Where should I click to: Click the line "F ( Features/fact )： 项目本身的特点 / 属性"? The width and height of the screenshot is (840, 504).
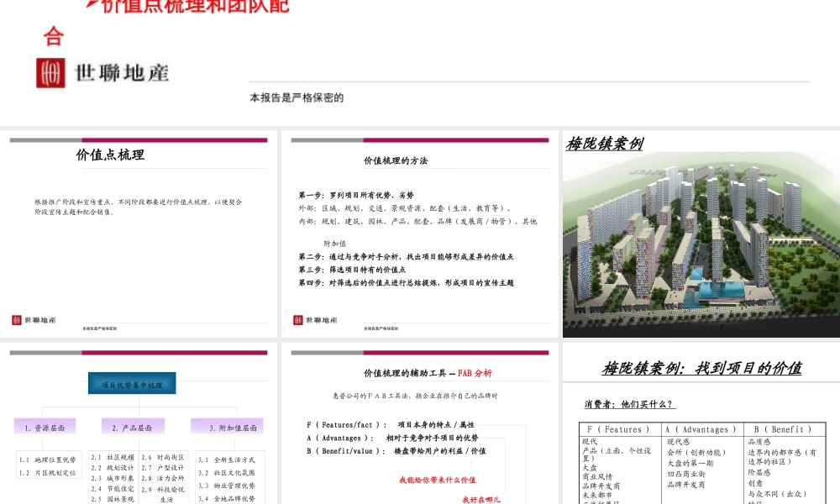[390, 425]
